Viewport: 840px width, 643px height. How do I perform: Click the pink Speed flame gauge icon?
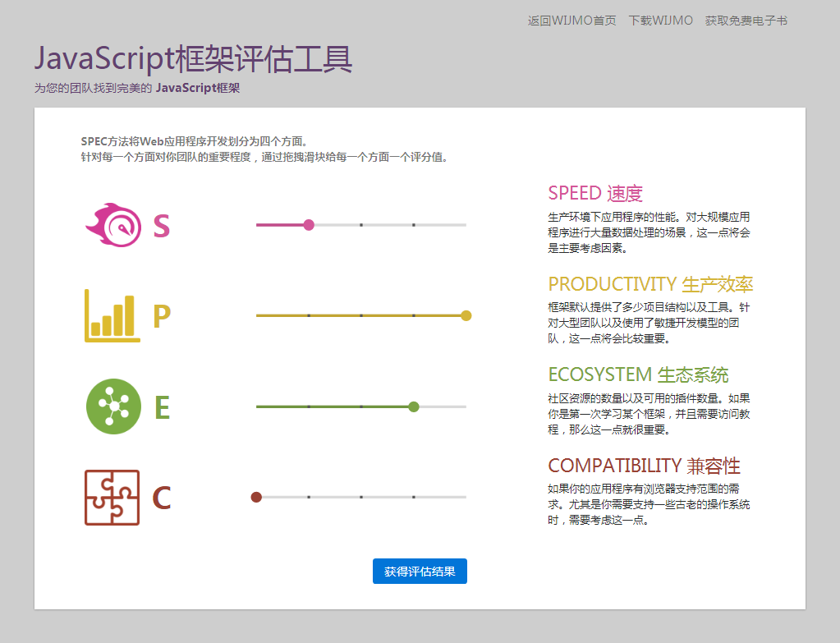pos(113,224)
